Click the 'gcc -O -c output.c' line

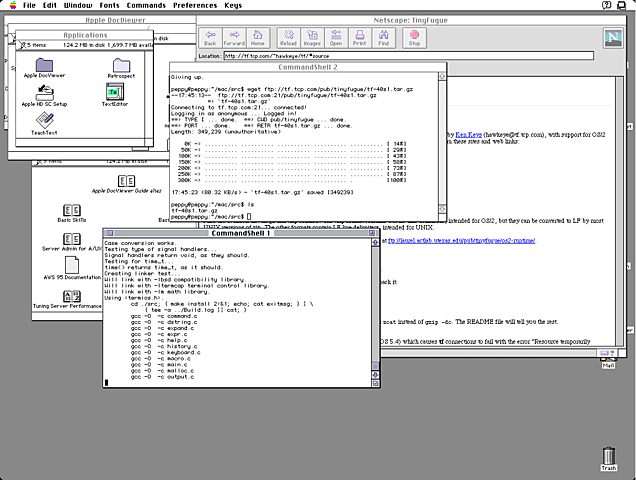tap(162, 377)
